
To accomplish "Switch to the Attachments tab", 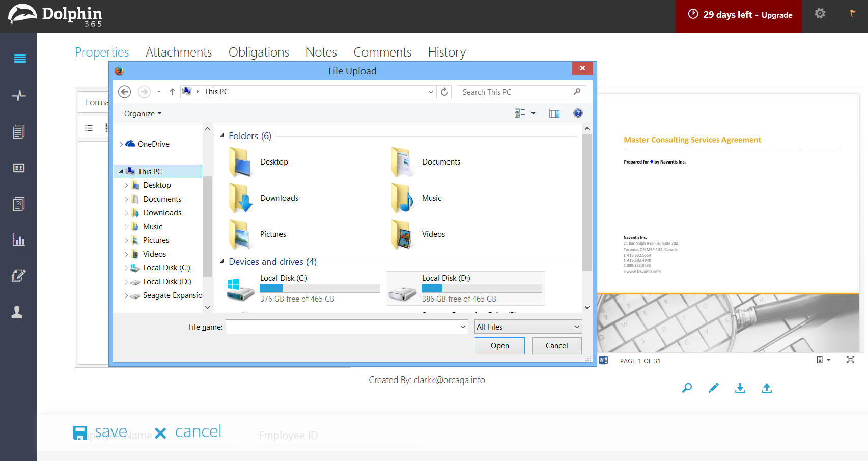I will pyautogui.click(x=179, y=52).
